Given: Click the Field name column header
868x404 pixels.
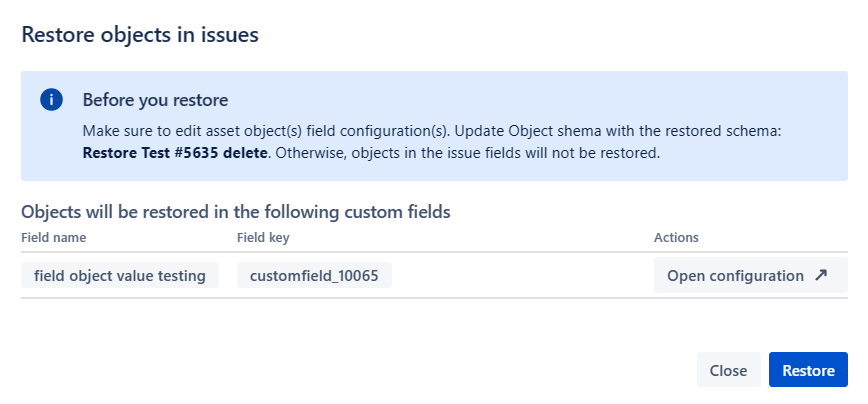Looking at the screenshot, I should coord(54,237).
